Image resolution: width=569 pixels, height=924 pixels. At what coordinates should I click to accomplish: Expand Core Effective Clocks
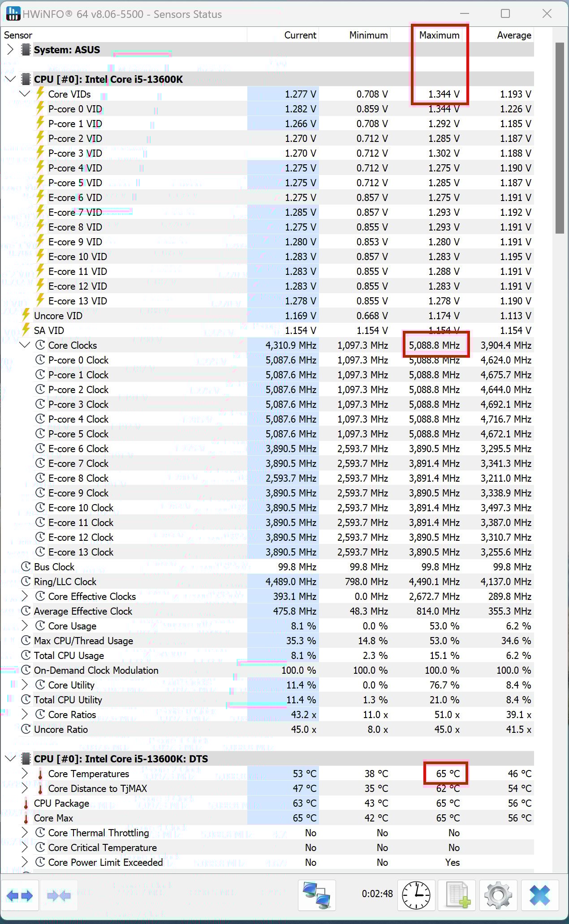click(x=25, y=596)
